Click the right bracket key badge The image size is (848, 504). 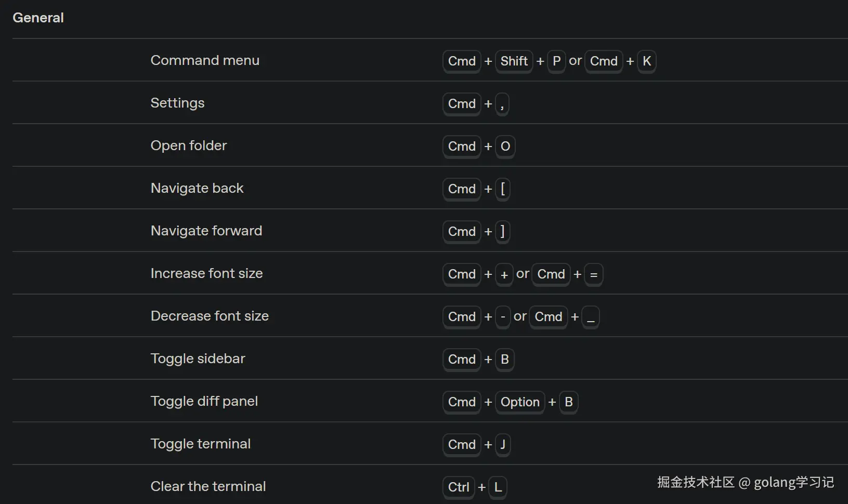pos(503,232)
